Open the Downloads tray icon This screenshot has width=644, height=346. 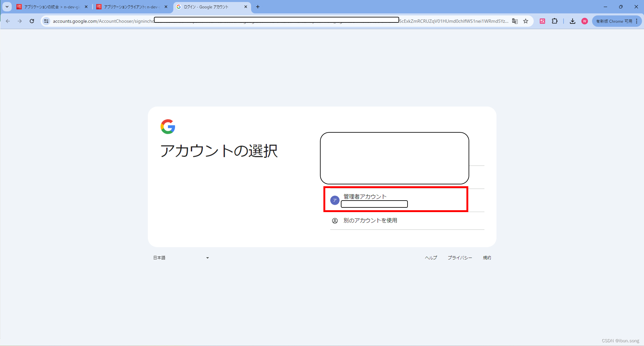(x=573, y=21)
